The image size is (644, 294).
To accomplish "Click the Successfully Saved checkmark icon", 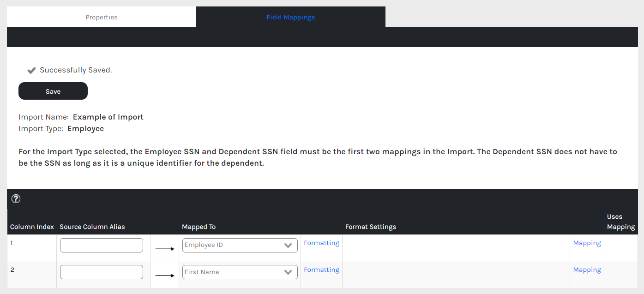I will tap(31, 70).
